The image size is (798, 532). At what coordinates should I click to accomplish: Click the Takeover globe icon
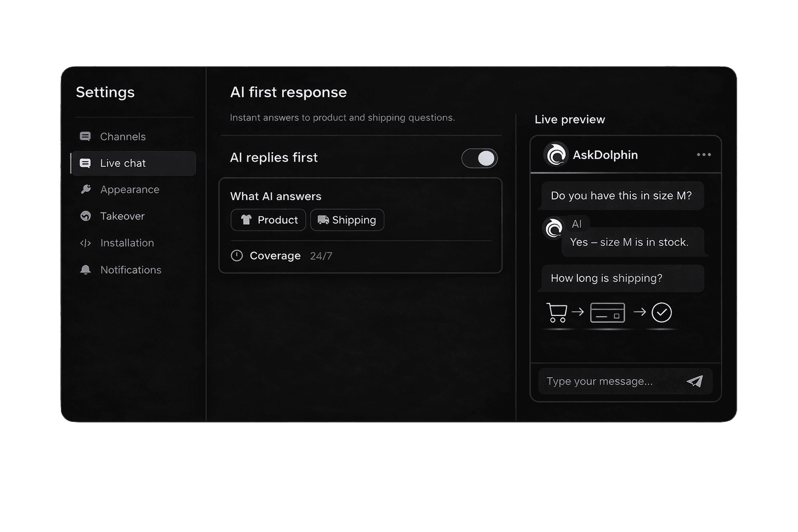pos(85,216)
